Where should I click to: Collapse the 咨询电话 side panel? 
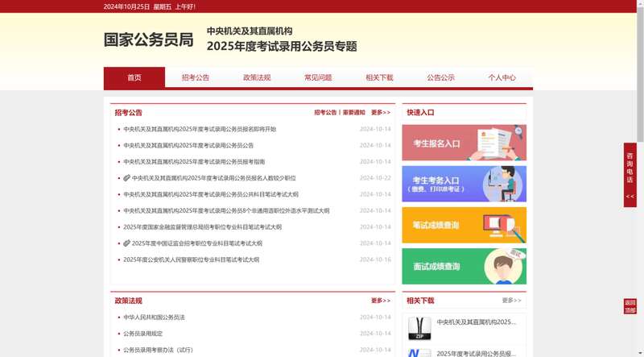pyautogui.click(x=630, y=197)
